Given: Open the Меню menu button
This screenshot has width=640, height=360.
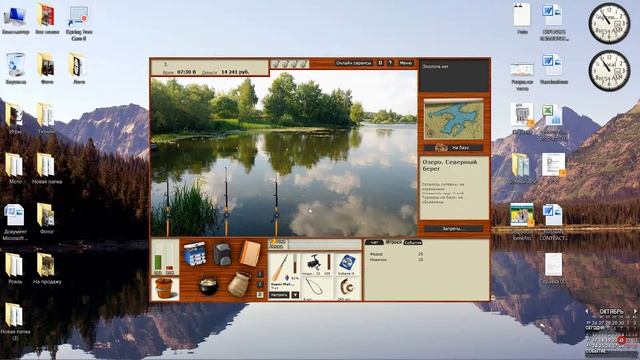Looking at the screenshot, I should click(406, 63).
